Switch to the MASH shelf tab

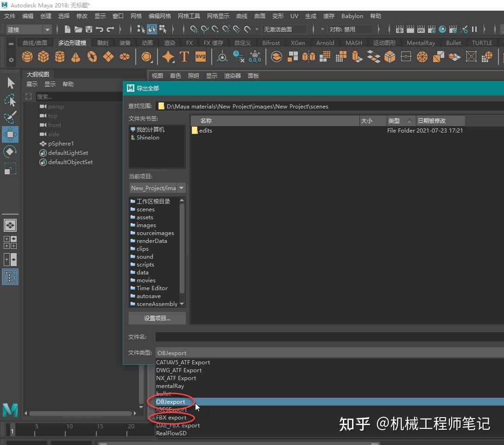[353, 43]
